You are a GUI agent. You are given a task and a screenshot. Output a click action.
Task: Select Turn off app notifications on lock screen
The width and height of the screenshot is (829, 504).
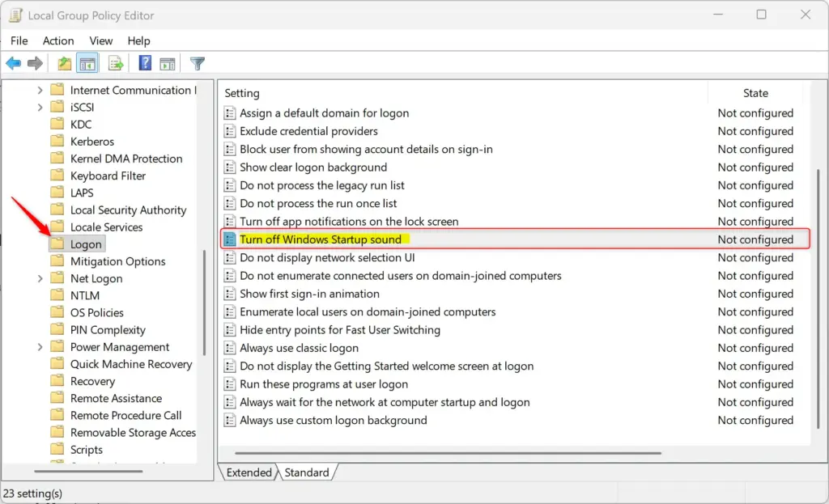[x=349, y=222]
